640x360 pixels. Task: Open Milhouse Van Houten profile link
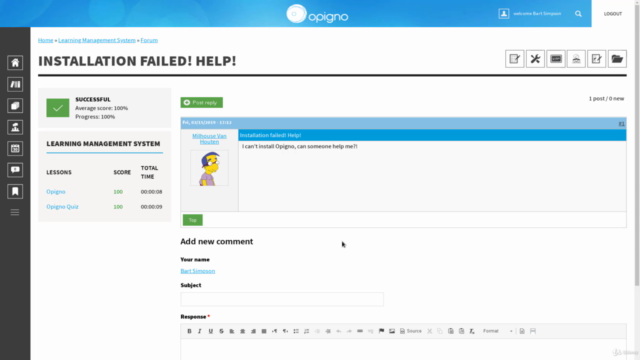(x=209, y=139)
